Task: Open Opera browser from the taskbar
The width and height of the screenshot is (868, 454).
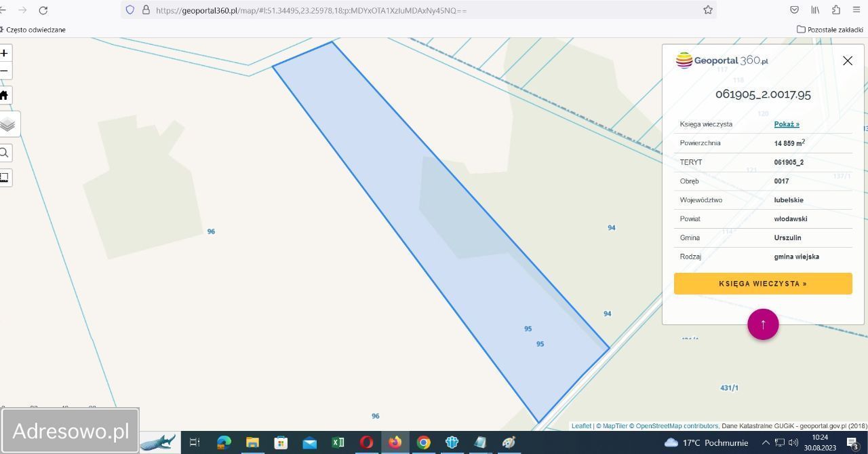Action: click(366, 442)
